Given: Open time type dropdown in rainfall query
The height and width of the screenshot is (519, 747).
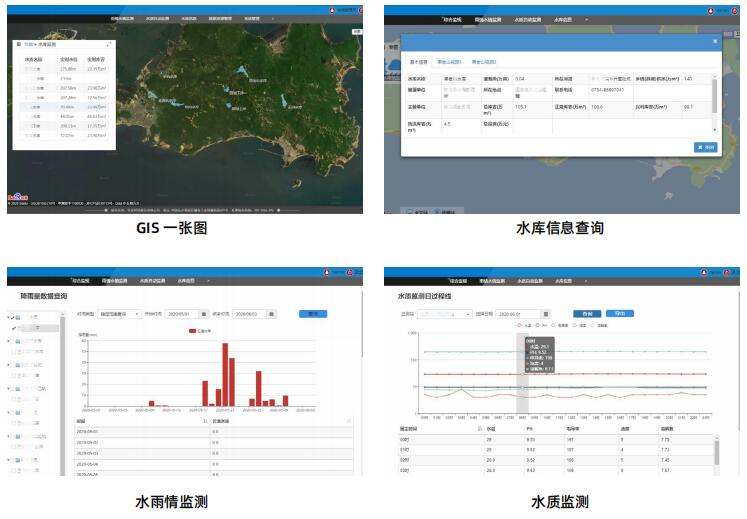Looking at the screenshot, I should point(121,313).
